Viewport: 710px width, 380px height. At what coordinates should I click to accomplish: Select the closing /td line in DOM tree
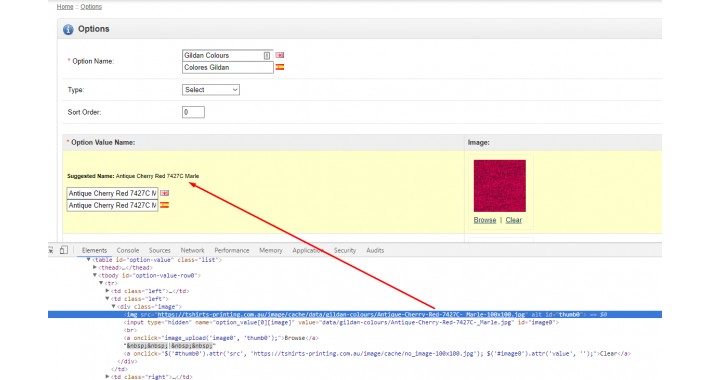click(x=119, y=369)
